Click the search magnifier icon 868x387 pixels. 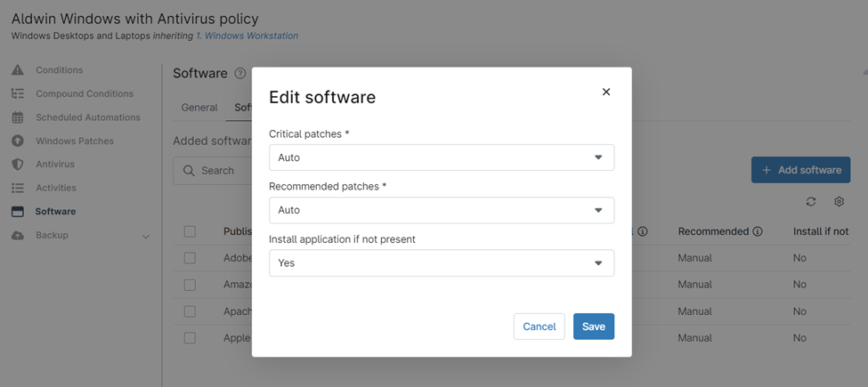[x=189, y=170]
